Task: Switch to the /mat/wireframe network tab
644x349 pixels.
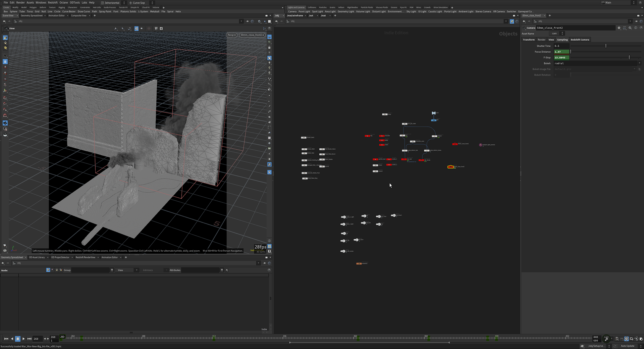Action: click(x=295, y=15)
